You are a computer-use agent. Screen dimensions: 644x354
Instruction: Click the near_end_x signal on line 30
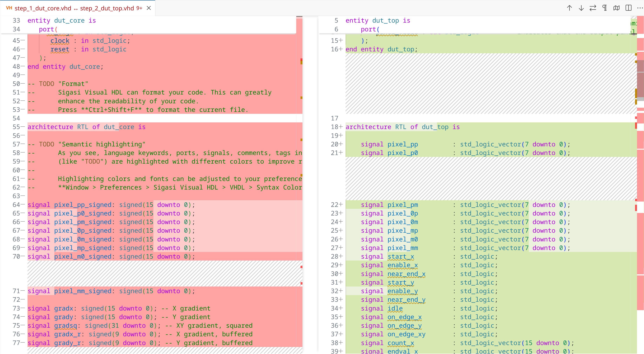[x=406, y=274]
